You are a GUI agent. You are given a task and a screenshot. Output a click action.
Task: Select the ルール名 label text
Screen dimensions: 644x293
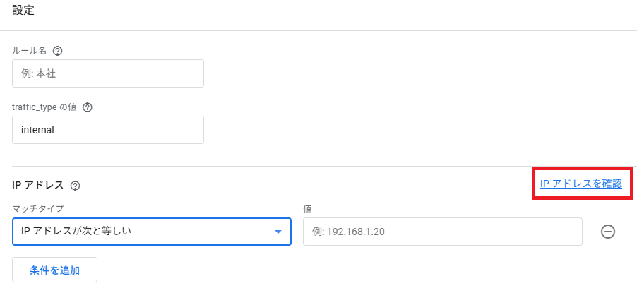[x=31, y=51]
